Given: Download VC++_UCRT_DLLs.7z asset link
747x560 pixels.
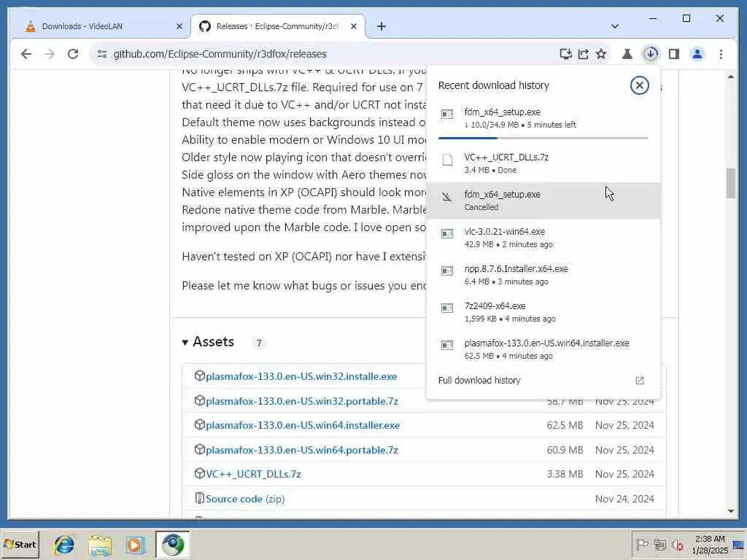Looking at the screenshot, I should pos(253,474).
